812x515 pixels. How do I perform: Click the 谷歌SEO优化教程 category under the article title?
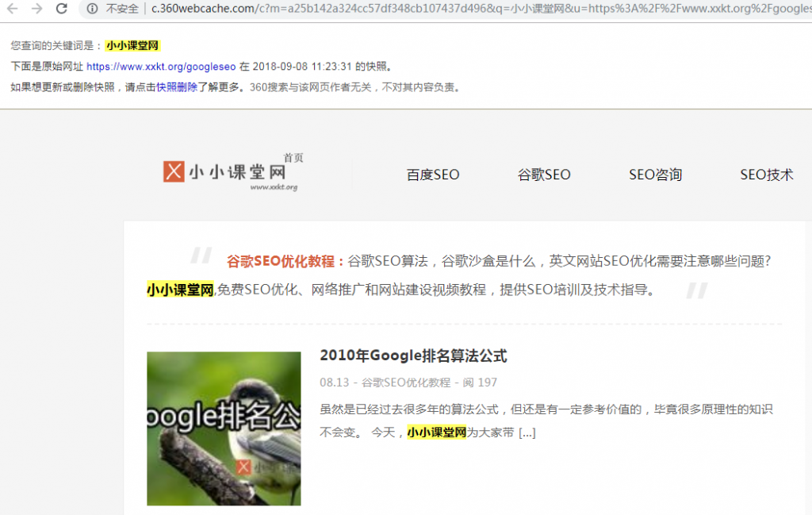pos(406,382)
